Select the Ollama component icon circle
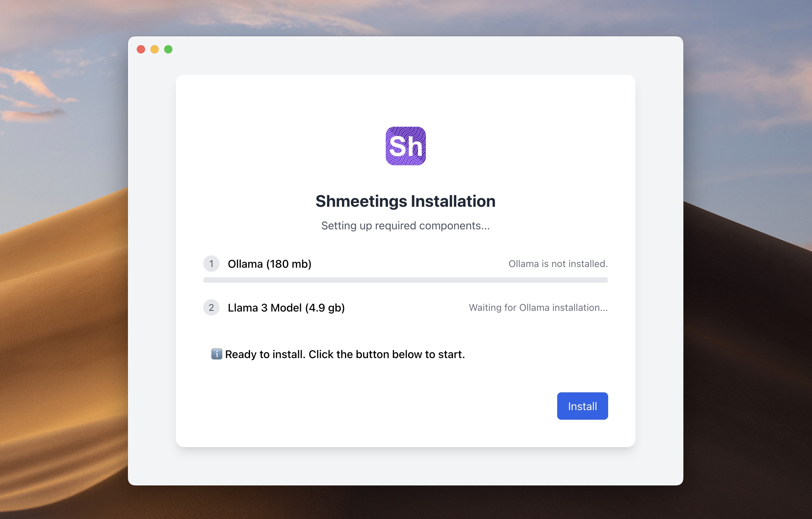The image size is (812, 519). pyautogui.click(x=211, y=264)
